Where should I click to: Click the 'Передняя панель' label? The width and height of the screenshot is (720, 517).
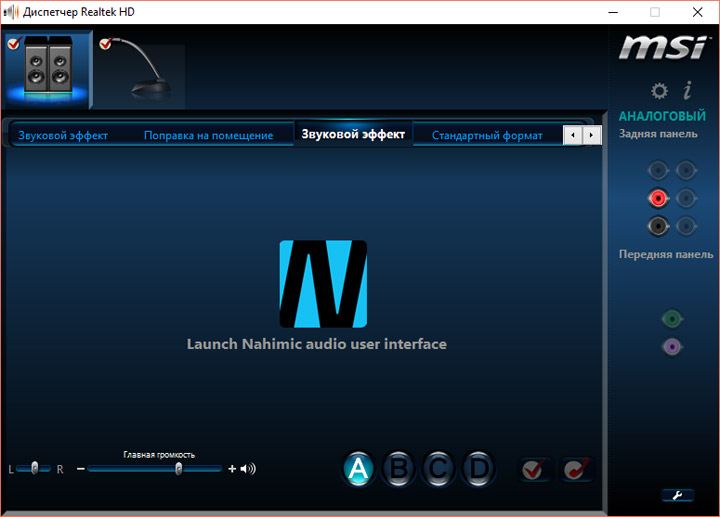[x=666, y=254]
